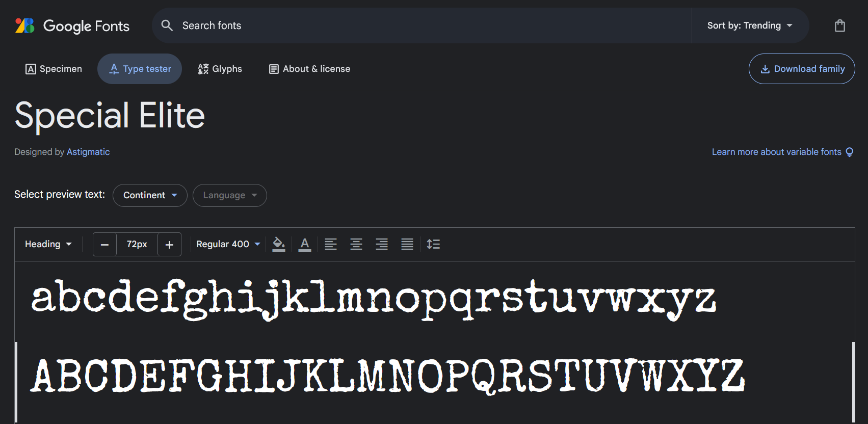Open the Heading style dropdown
This screenshot has height=424, width=868.
(x=48, y=244)
